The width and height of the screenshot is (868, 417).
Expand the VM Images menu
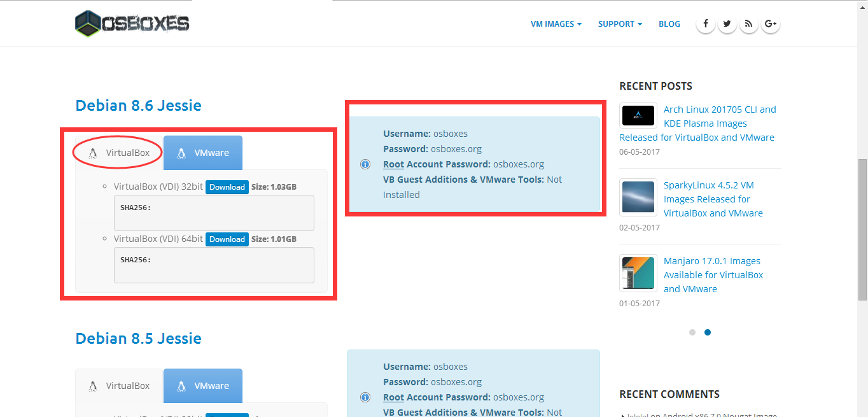(556, 24)
